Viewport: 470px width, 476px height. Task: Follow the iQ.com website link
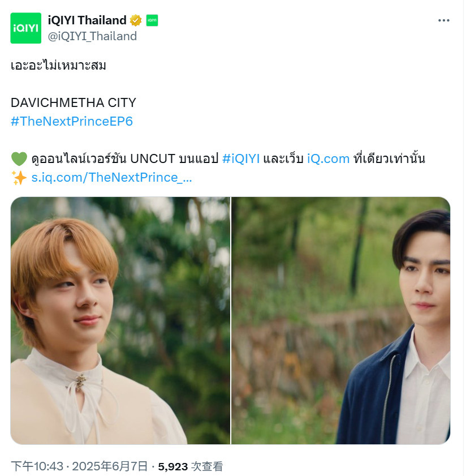(328, 159)
